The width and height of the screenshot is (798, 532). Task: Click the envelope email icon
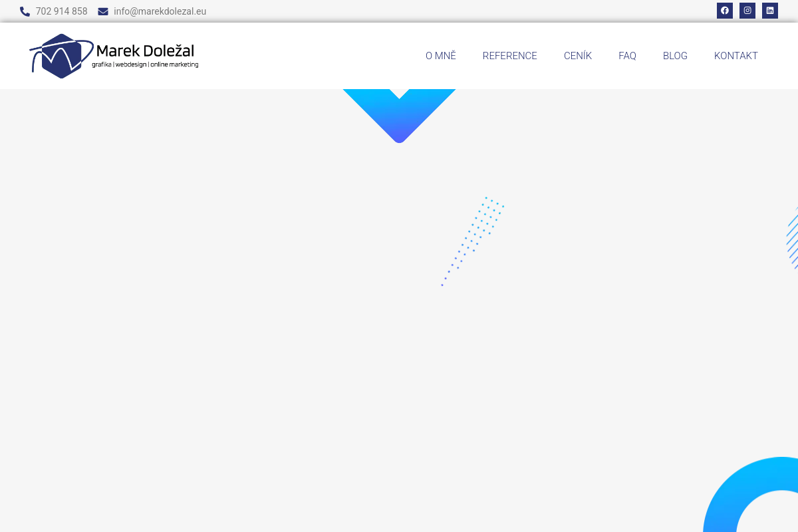[103, 11]
